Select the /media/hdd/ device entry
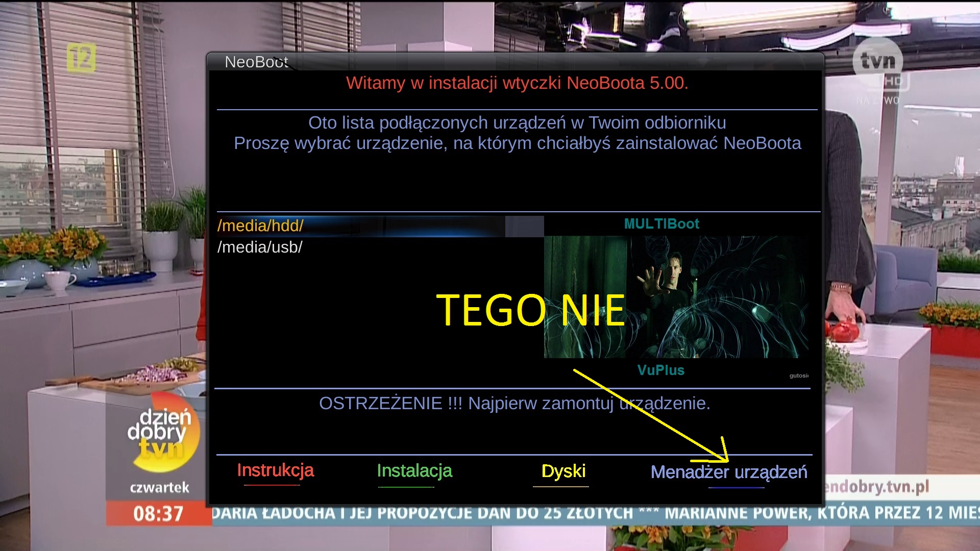 tap(380, 226)
